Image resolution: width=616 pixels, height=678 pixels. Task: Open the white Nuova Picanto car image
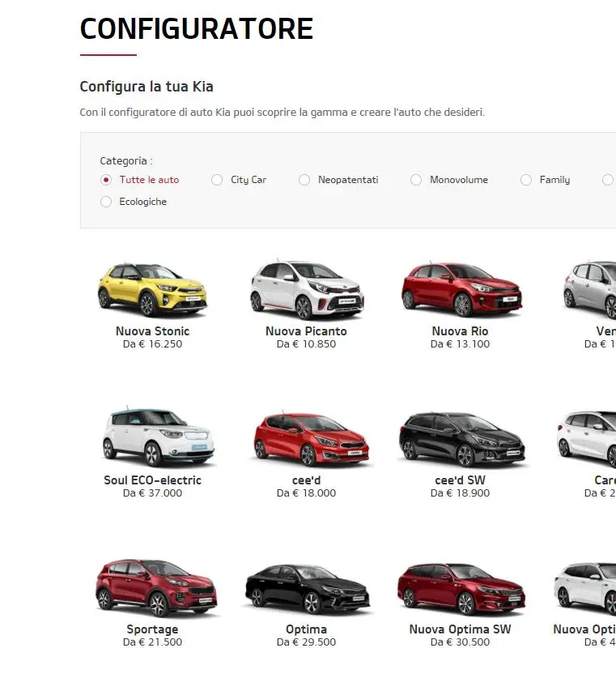(307, 290)
